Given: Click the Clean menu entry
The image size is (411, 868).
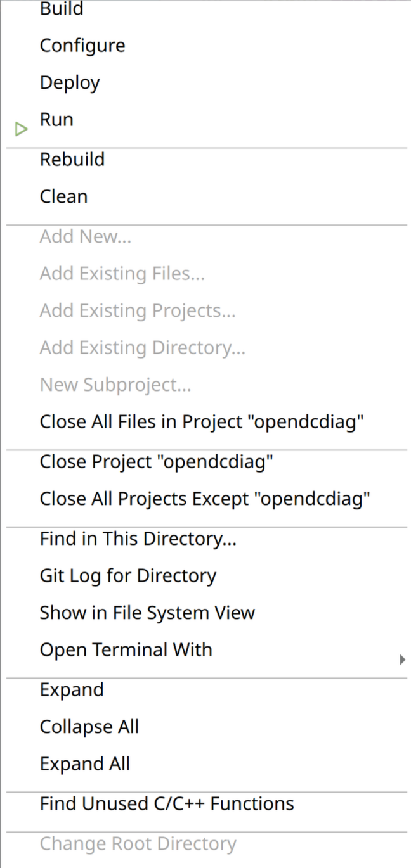Looking at the screenshot, I should [x=63, y=196].
